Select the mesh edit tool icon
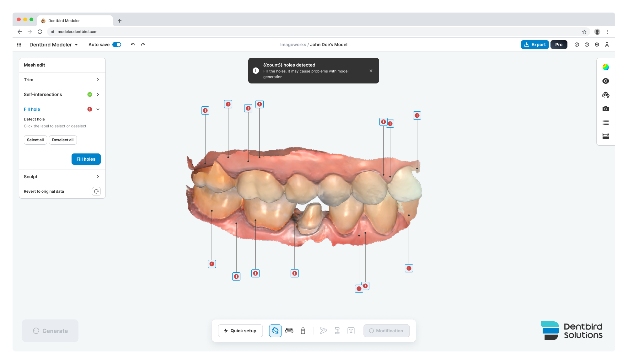 click(275, 331)
